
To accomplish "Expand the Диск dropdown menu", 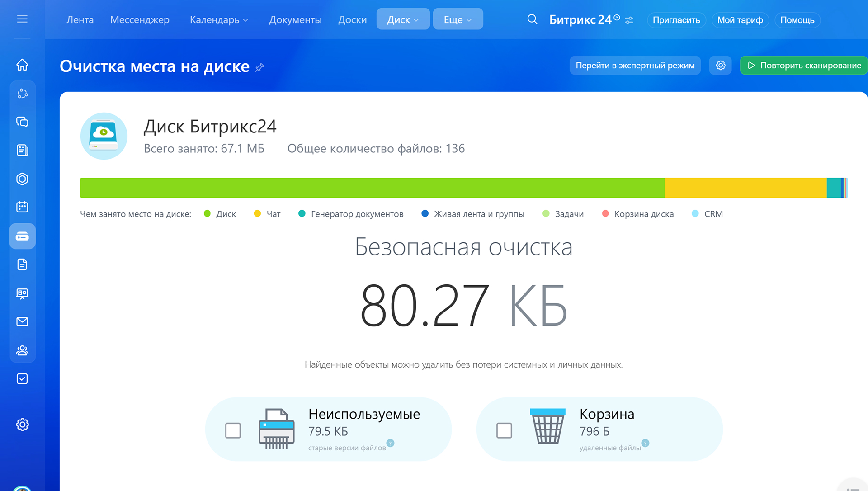I will pos(403,19).
